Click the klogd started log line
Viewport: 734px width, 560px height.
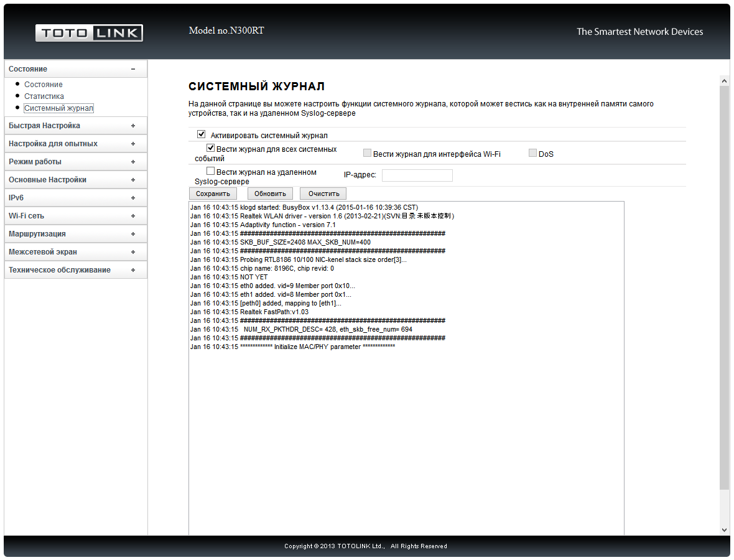point(304,207)
